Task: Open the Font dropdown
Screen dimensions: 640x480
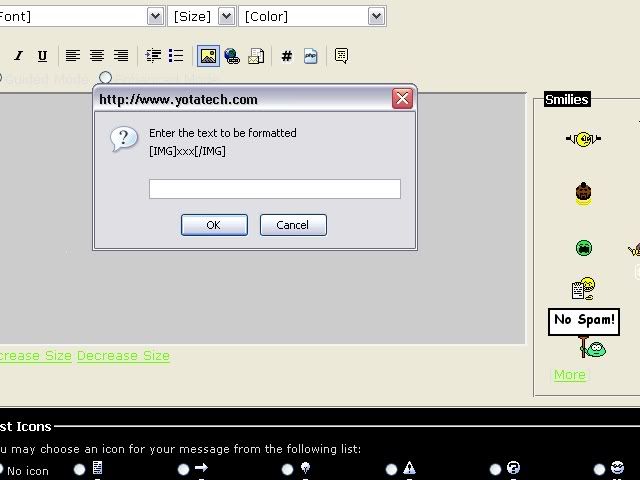Action: (155, 16)
